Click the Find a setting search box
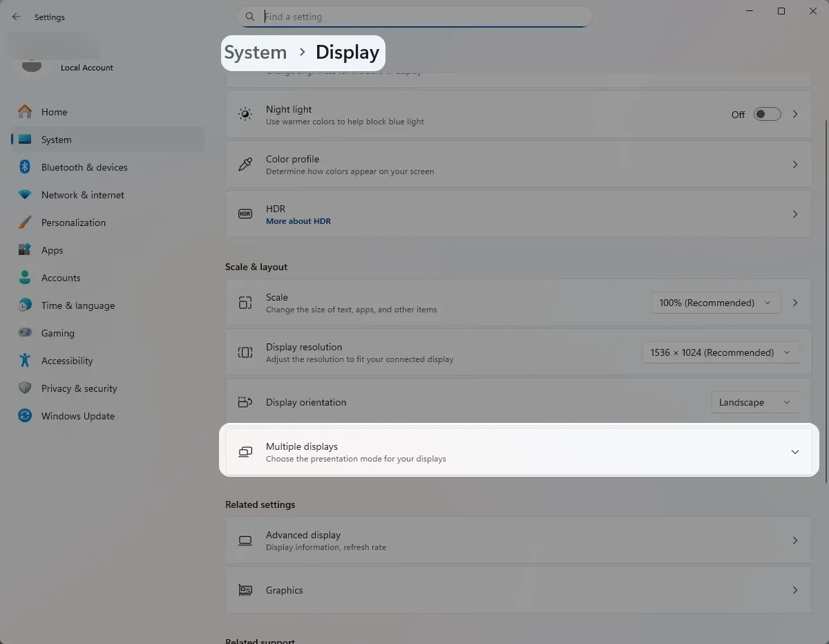The image size is (829, 644). 414,17
